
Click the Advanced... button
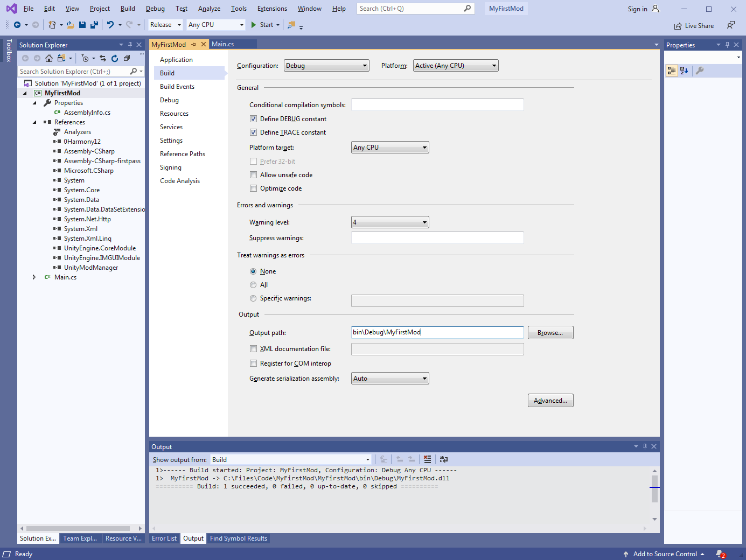[x=550, y=401]
